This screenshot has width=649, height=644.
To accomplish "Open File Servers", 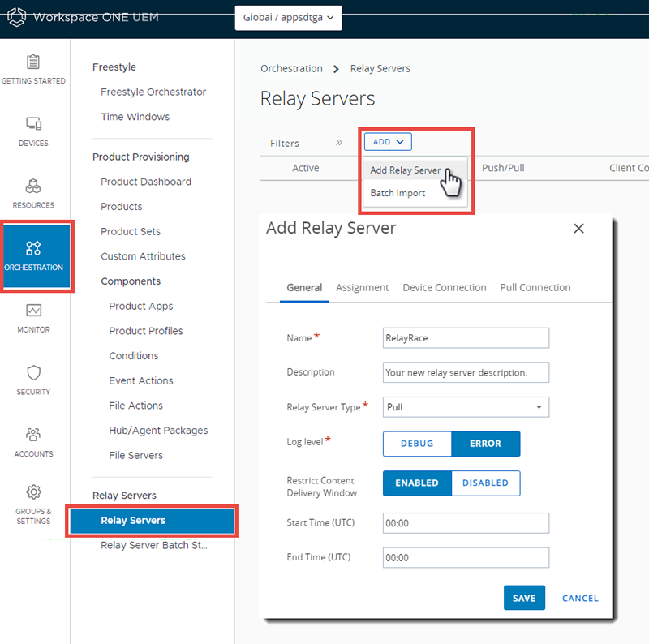I will pyautogui.click(x=135, y=455).
